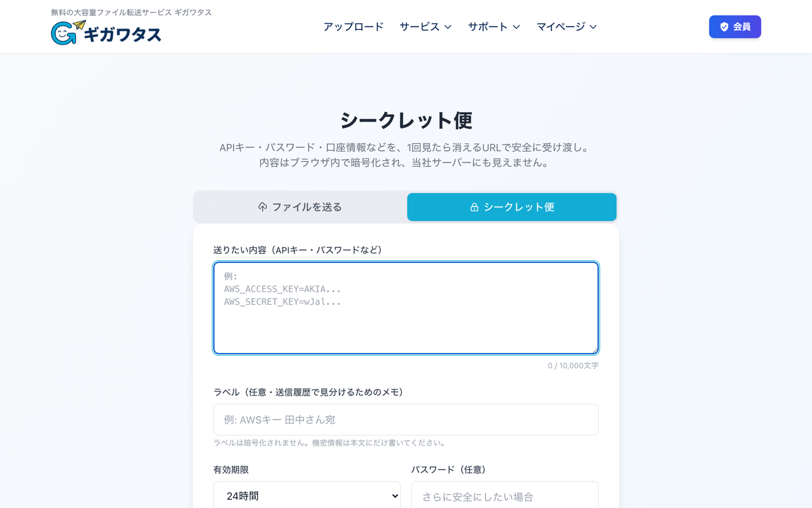
Task: Expand the サービス dropdown menu
Action: (x=425, y=26)
